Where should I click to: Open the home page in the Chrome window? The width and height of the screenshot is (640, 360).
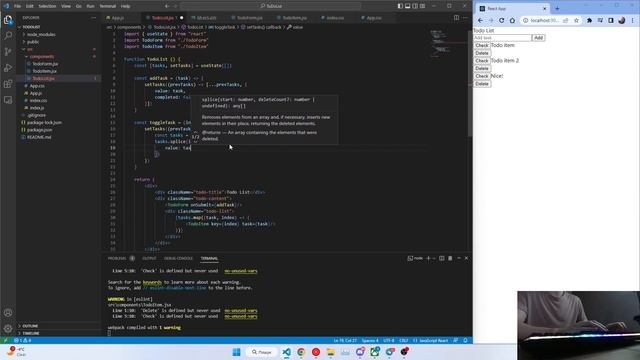512,20
